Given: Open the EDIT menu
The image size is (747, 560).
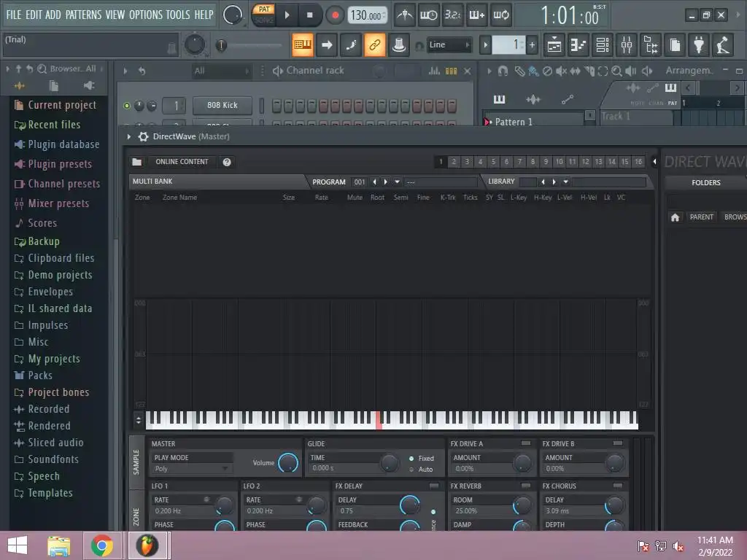Looking at the screenshot, I should click(34, 15).
